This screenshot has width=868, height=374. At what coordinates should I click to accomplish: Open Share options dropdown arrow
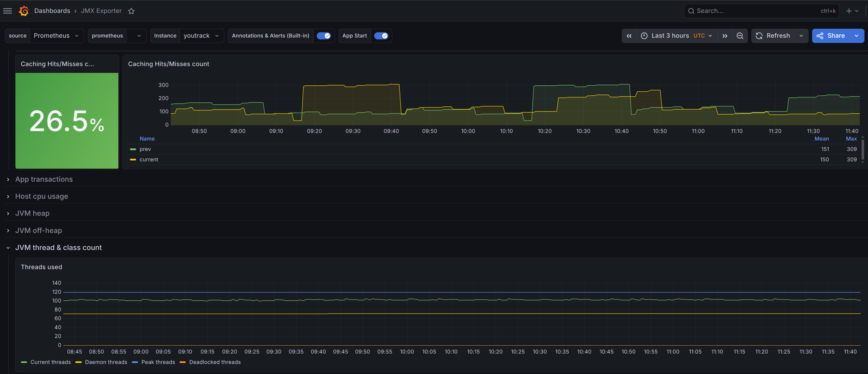[856, 36]
